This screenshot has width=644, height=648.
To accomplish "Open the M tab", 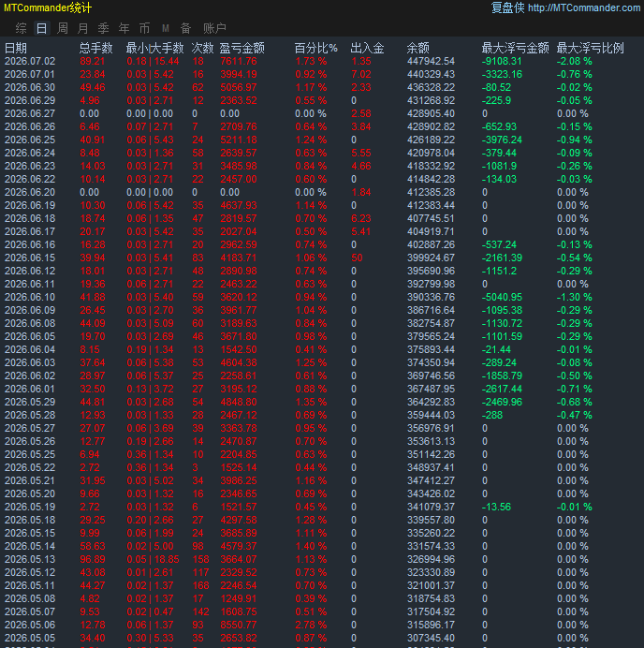I will [x=166, y=28].
